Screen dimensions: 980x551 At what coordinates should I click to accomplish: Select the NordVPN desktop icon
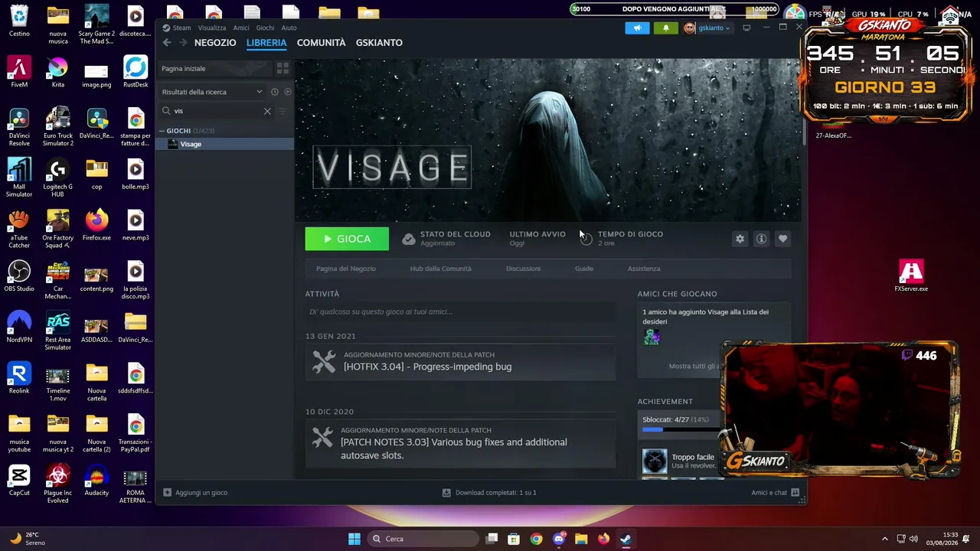click(19, 328)
